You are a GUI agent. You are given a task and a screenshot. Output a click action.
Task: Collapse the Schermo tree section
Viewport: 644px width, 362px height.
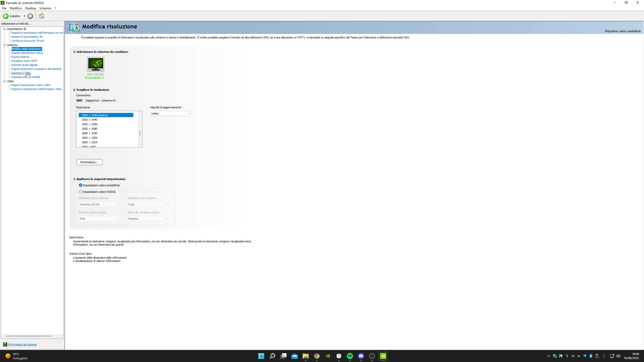(5, 45)
